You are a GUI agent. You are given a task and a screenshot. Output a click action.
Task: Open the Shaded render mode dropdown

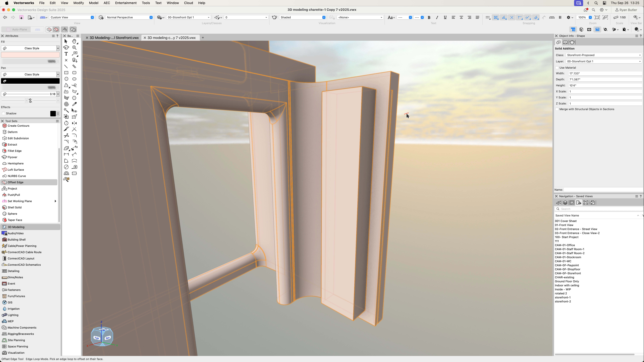pos(324,17)
